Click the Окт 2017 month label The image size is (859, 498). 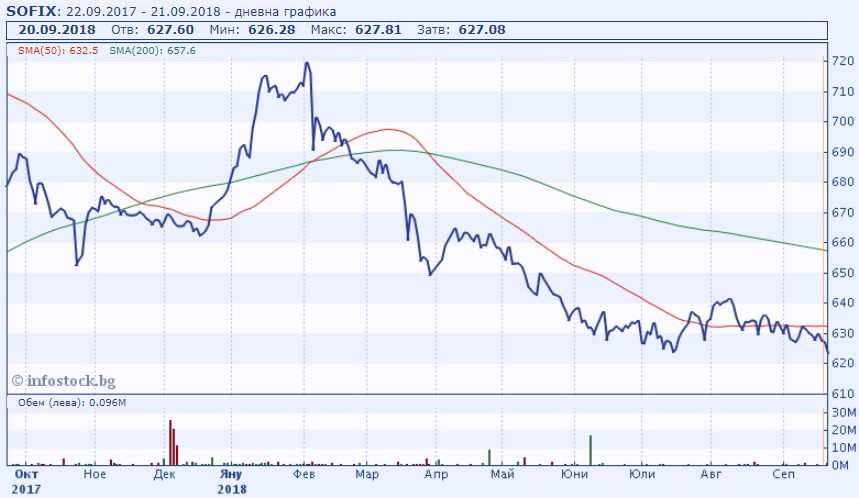coord(26,481)
